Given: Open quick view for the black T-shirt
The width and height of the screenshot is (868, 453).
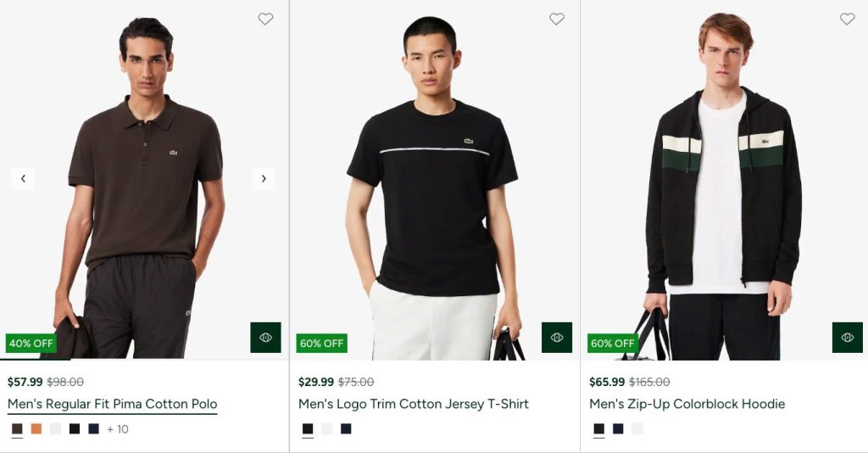Looking at the screenshot, I should click(x=557, y=338).
